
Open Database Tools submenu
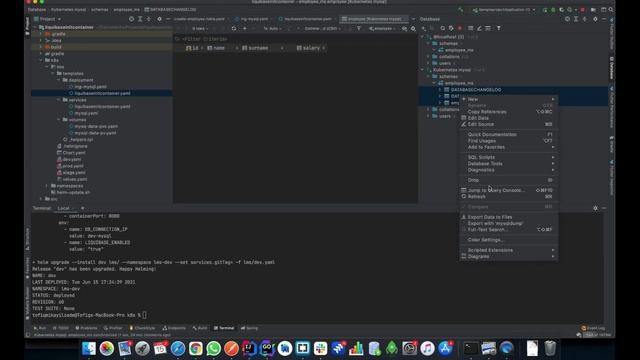509,164
